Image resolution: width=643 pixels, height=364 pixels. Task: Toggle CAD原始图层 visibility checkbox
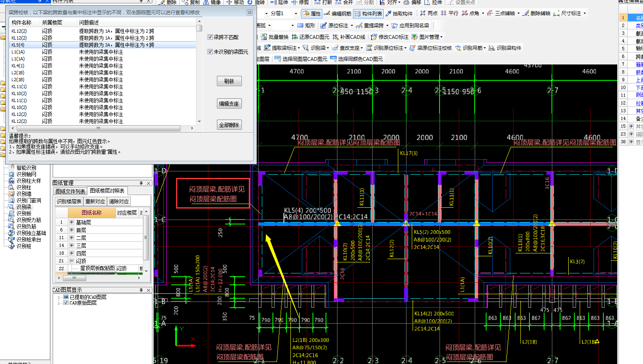click(x=66, y=303)
